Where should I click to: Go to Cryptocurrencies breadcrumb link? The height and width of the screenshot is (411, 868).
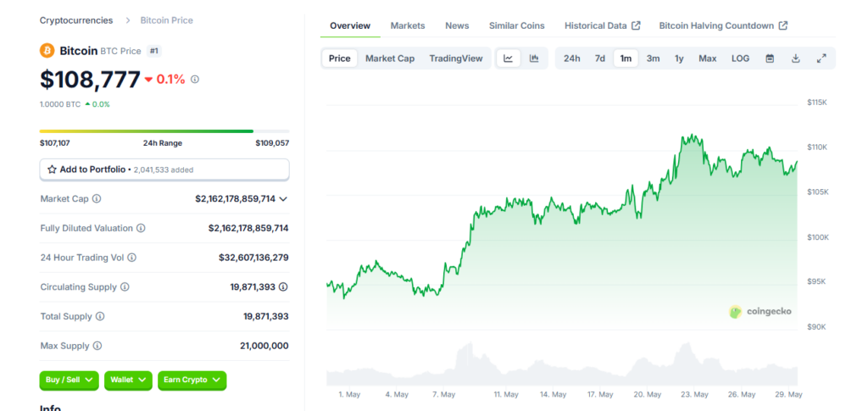point(76,20)
